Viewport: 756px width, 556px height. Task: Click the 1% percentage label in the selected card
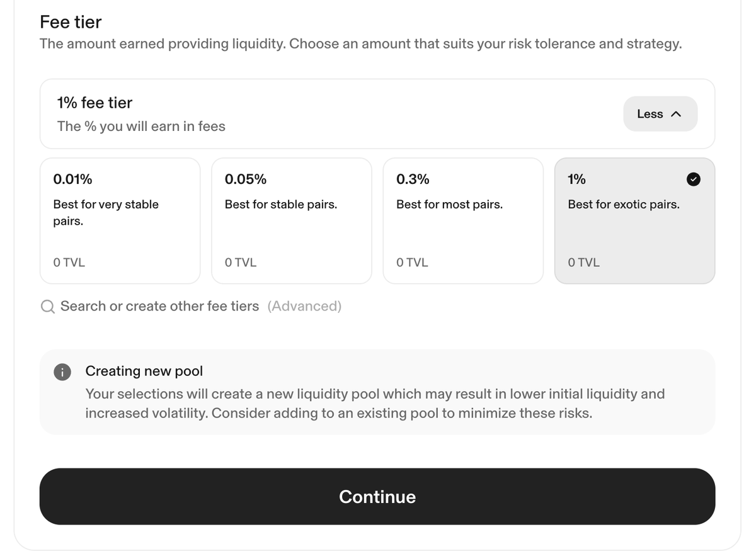pos(576,179)
